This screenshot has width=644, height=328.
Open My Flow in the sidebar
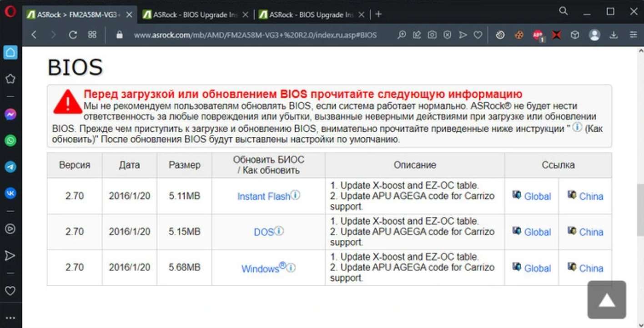tap(10, 256)
